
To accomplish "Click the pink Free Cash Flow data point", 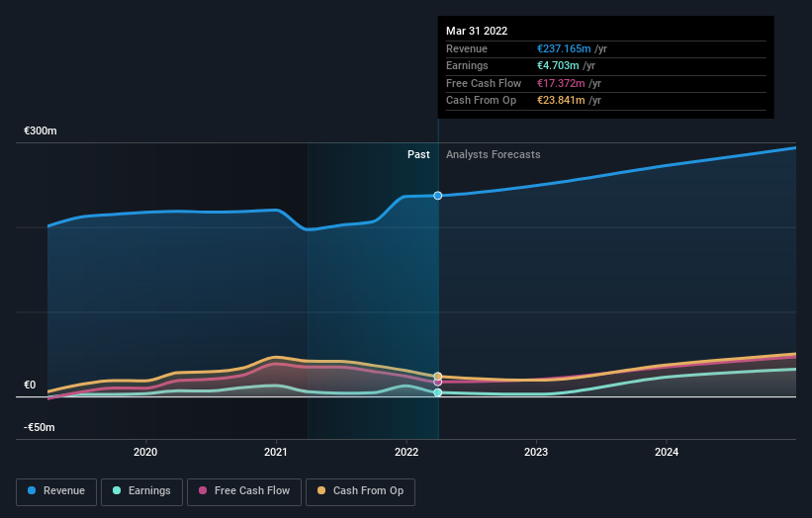I will pyautogui.click(x=438, y=382).
